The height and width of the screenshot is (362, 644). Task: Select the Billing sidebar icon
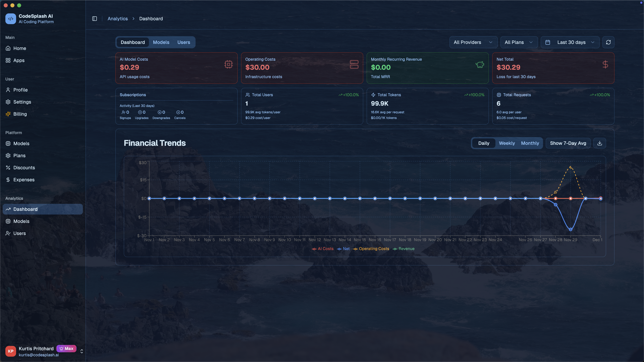(x=8, y=114)
